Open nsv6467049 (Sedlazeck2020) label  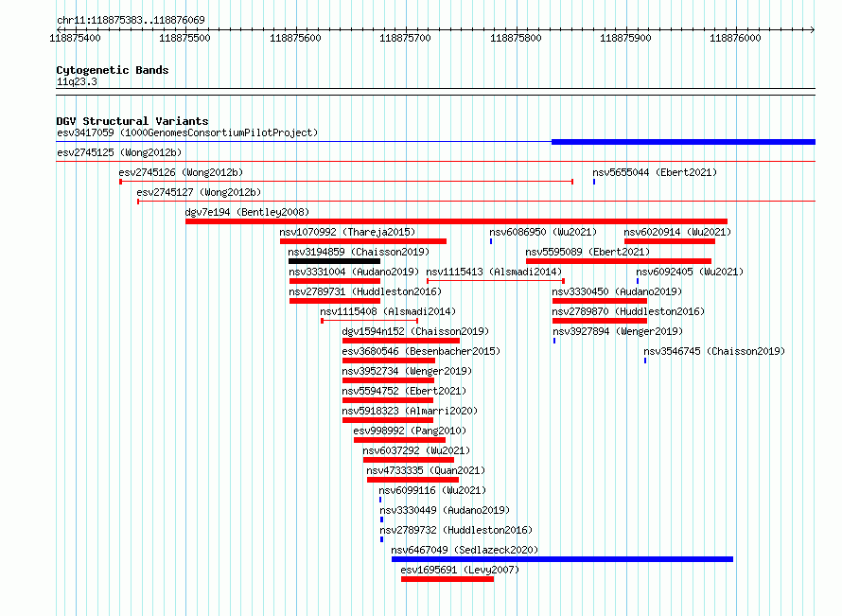[x=465, y=550]
